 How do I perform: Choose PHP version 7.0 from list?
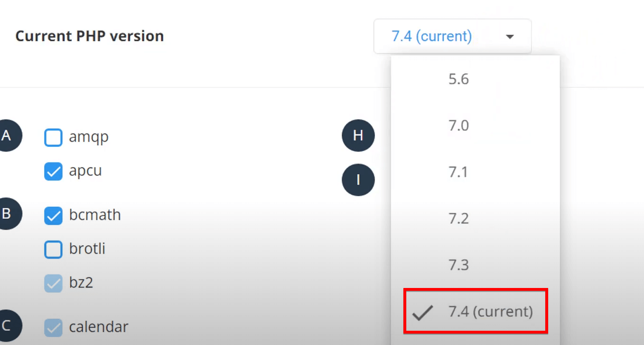458,125
